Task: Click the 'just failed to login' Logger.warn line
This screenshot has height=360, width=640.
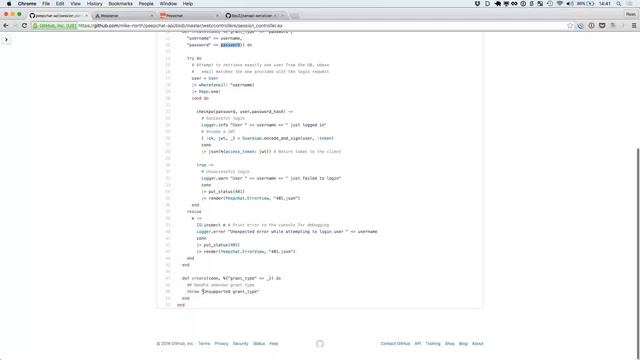Action: coord(271,178)
